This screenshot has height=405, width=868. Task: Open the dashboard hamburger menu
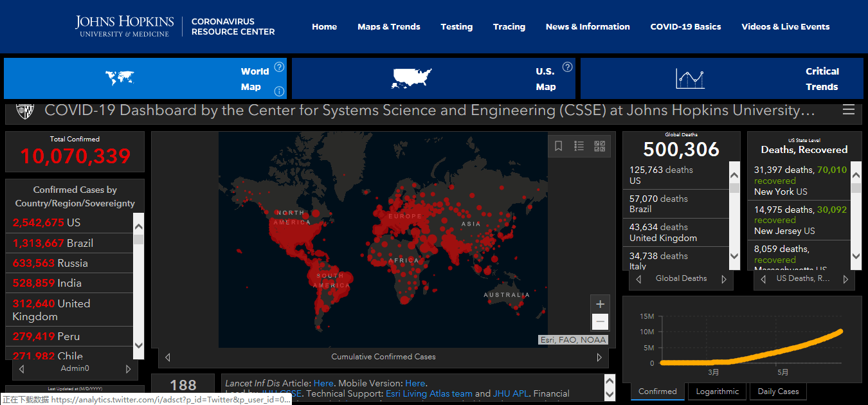[x=849, y=110]
